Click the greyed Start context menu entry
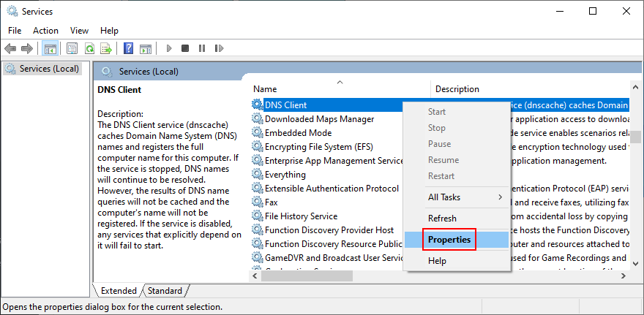The height and width of the screenshot is (315, 644). [457, 112]
